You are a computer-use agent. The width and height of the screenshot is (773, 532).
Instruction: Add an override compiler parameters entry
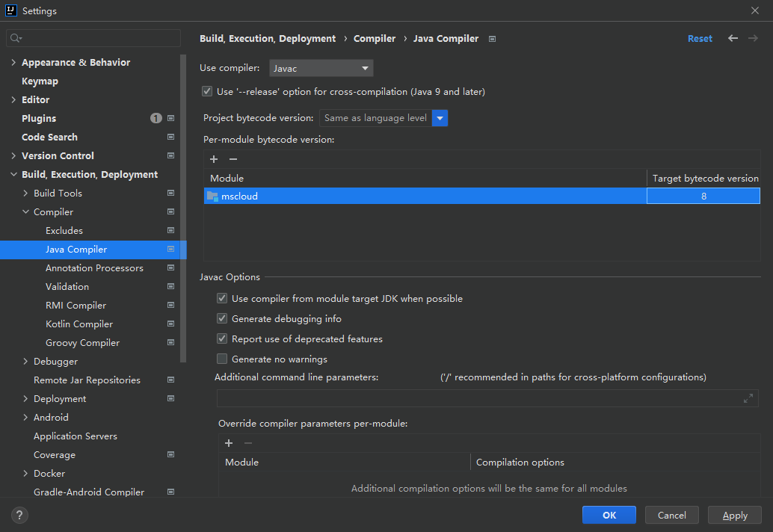coord(229,443)
